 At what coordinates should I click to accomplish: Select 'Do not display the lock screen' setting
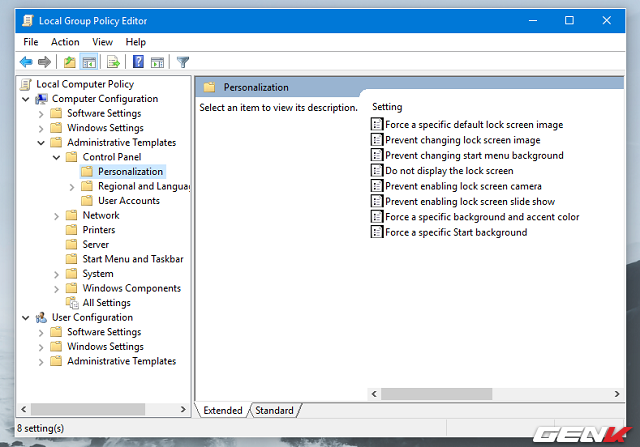point(449,171)
